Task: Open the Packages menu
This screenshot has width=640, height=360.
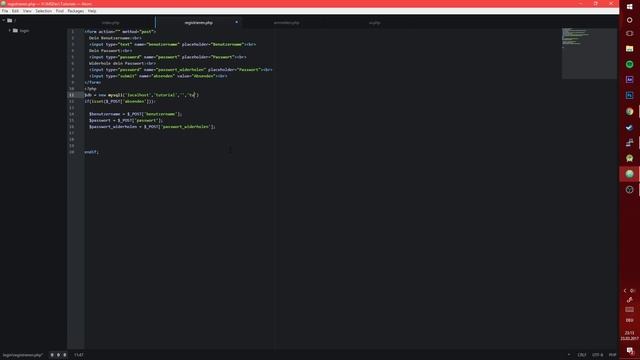Action: point(76,11)
